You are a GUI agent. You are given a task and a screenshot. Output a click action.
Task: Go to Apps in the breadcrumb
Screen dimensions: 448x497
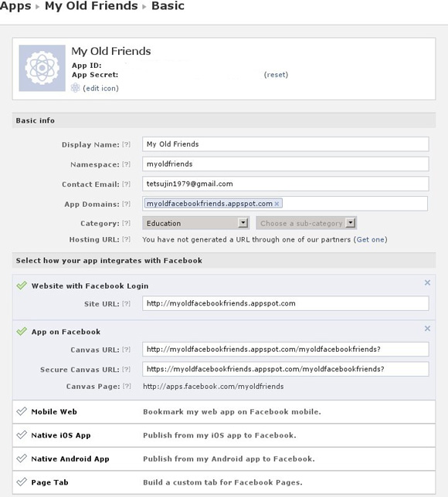click(x=15, y=5)
